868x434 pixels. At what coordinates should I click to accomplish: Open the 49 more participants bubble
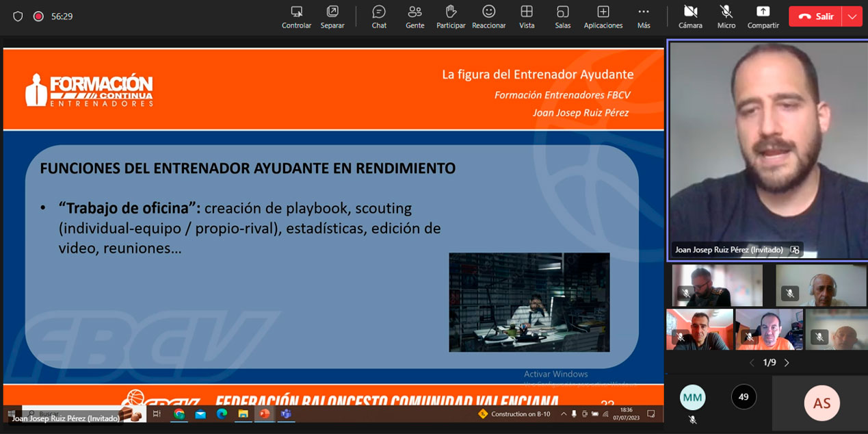click(744, 397)
